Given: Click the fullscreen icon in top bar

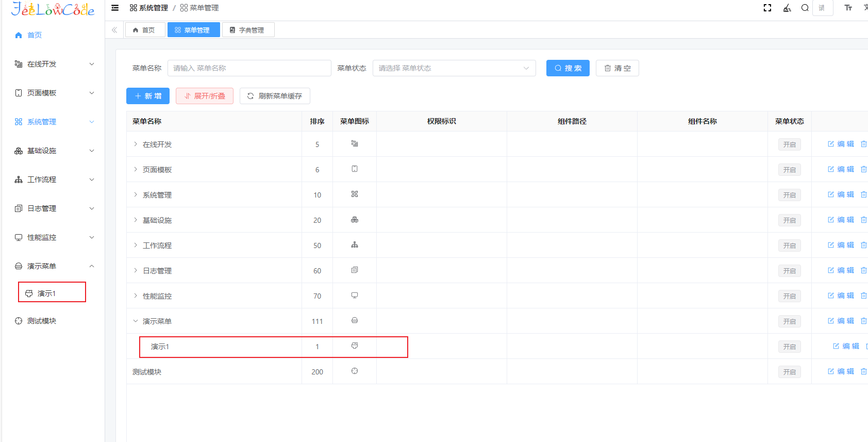Looking at the screenshot, I should click(767, 8).
